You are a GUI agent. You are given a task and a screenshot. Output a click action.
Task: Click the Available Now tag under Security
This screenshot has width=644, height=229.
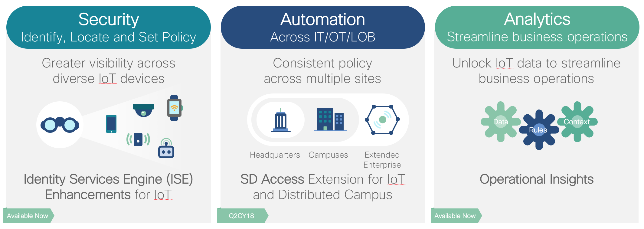point(28,216)
